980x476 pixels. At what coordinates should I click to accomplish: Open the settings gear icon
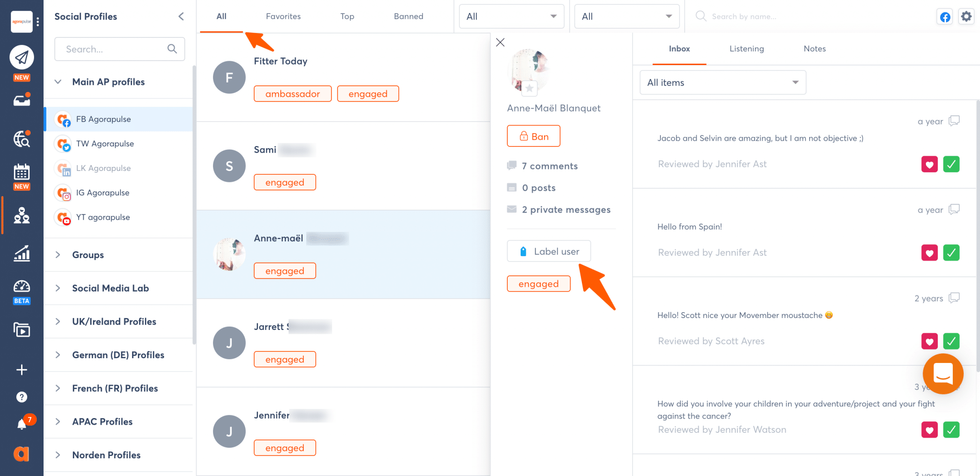point(966,17)
